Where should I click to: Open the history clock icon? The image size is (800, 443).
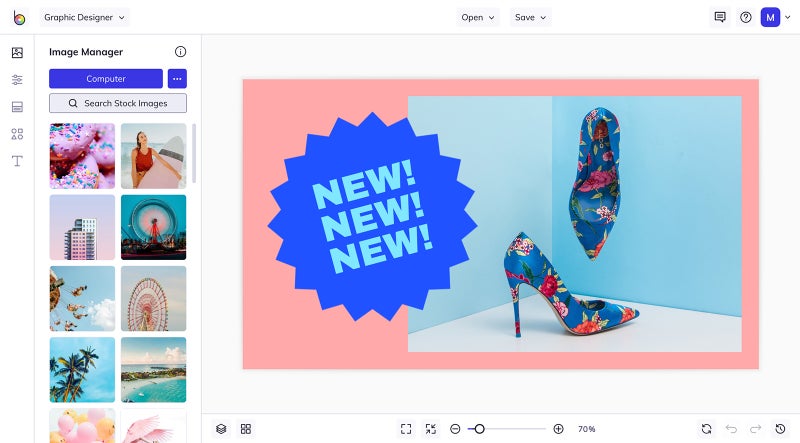coord(780,429)
